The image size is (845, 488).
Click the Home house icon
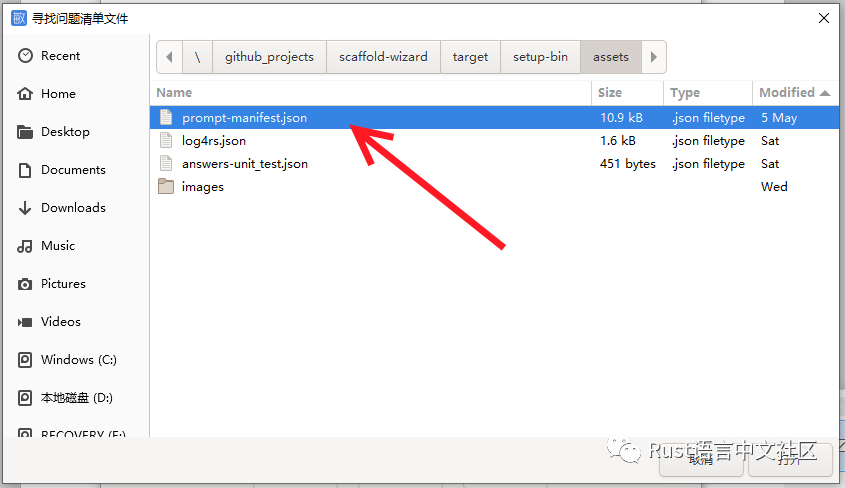25,94
